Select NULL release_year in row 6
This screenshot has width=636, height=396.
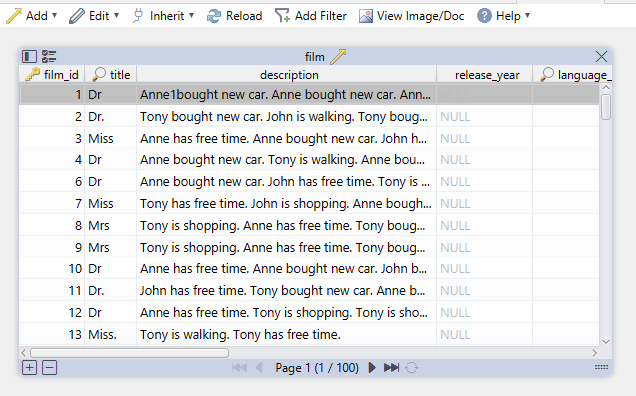tap(485, 181)
